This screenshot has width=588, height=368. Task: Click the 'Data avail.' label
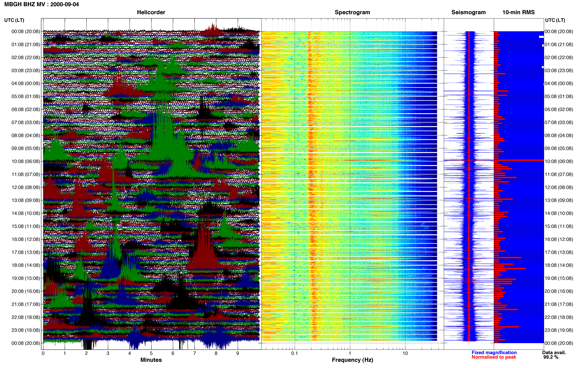pyautogui.click(x=554, y=353)
